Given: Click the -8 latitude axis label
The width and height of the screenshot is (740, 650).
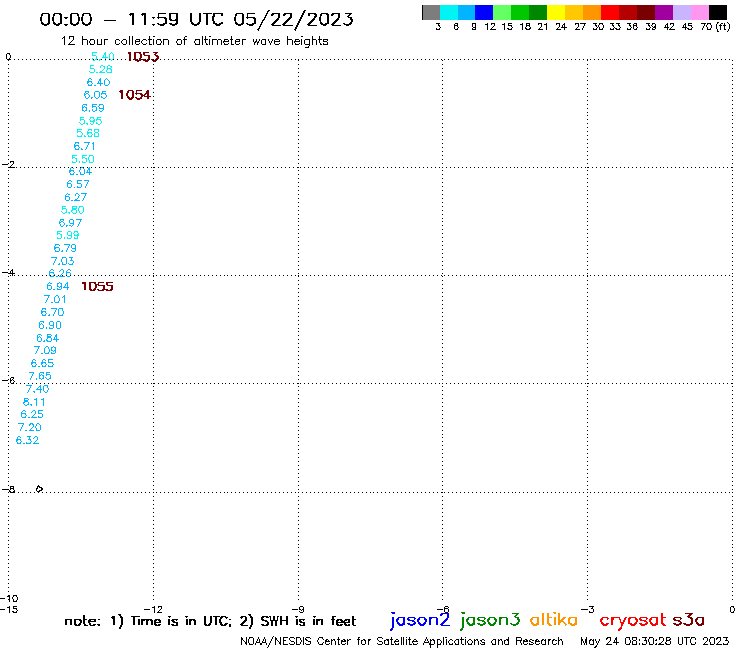Looking at the screenshot, I should (x=8, y=490).
